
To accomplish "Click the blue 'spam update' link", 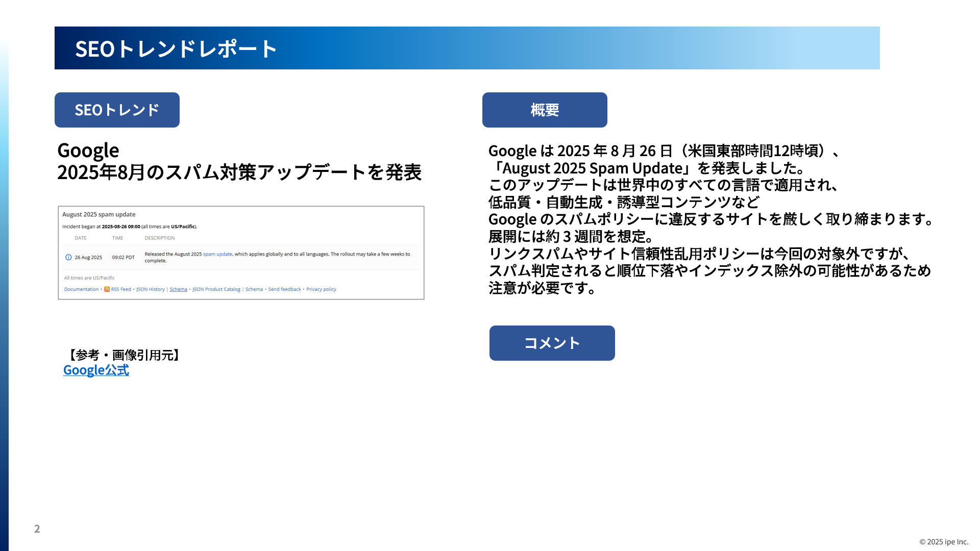I will (217, 254).
